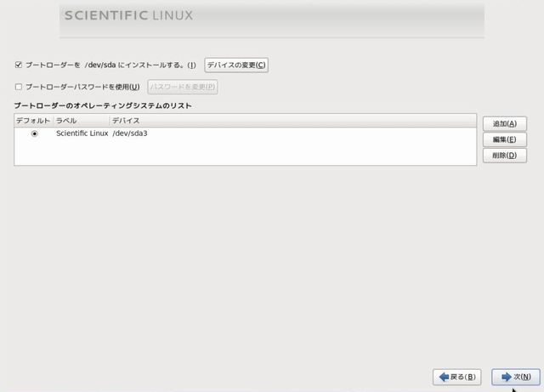Select the default radio button for Scientific Linux
544x392 pixels.
pos(34,134)
